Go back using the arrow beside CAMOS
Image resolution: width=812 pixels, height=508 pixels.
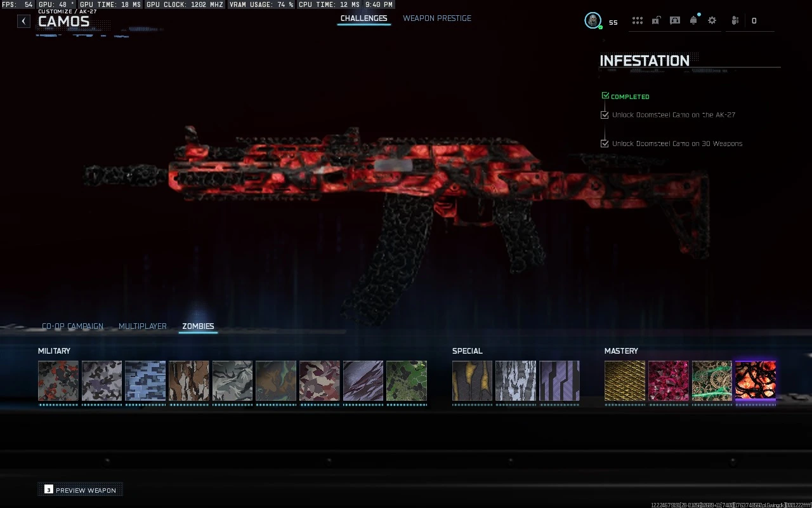[x=23, y=21]
